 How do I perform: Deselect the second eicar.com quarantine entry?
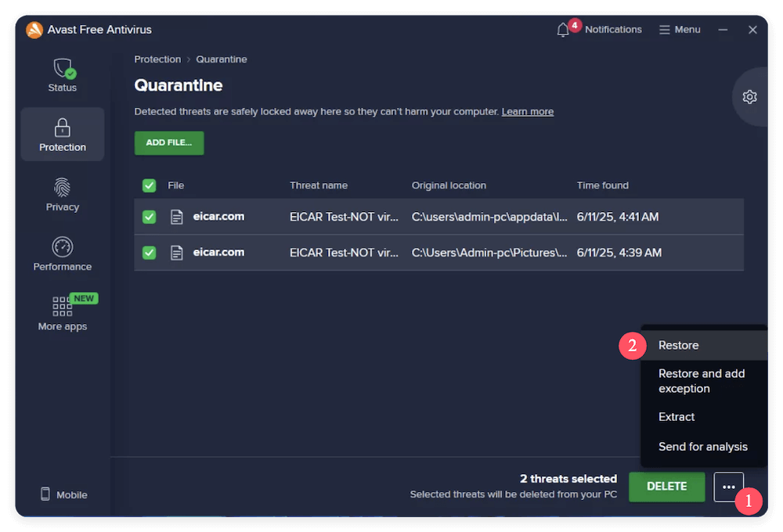click(x=149, y=252)
